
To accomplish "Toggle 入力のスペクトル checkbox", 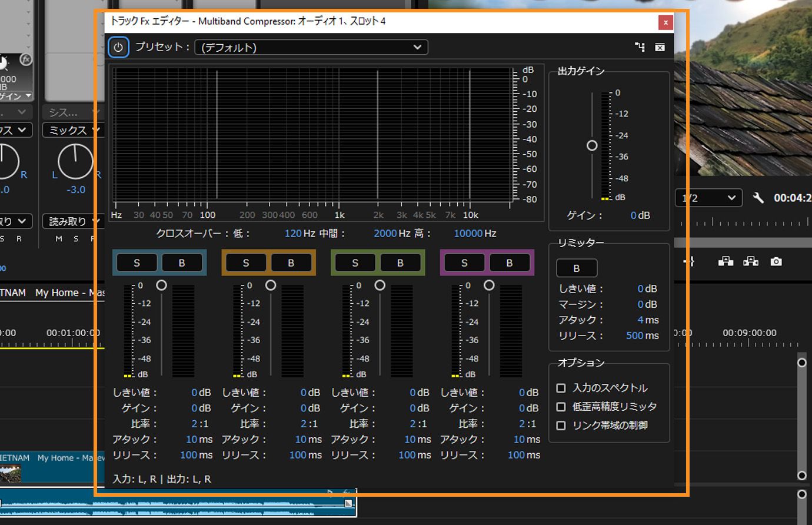I will point(560,388).
